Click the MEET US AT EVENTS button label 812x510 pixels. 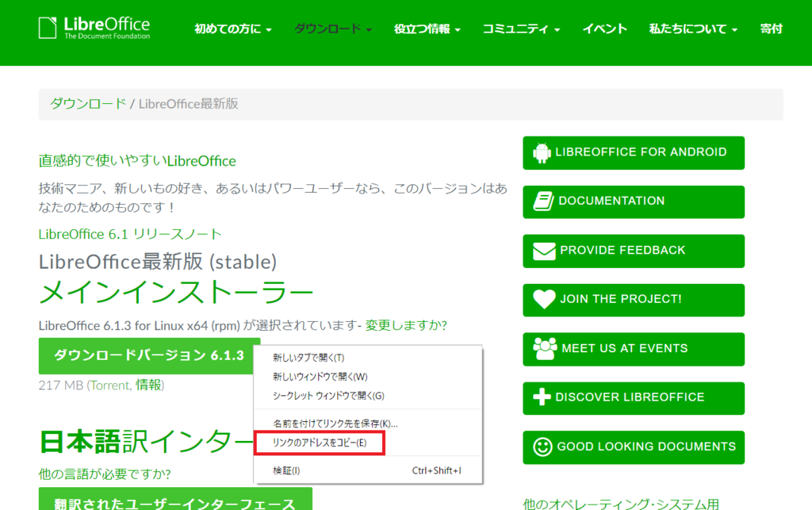[625, 348]
